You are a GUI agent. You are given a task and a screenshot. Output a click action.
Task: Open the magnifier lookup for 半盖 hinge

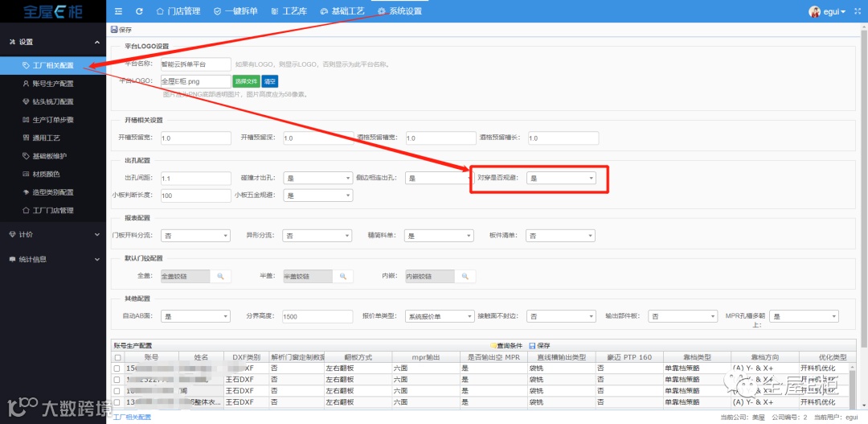pos(342,276)
